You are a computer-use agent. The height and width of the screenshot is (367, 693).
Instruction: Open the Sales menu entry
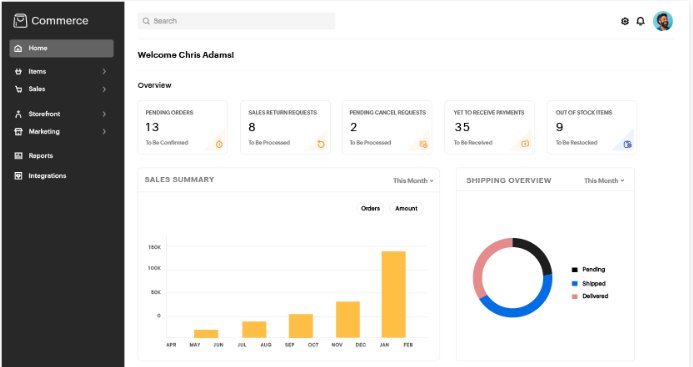click(x=61, y=89)
